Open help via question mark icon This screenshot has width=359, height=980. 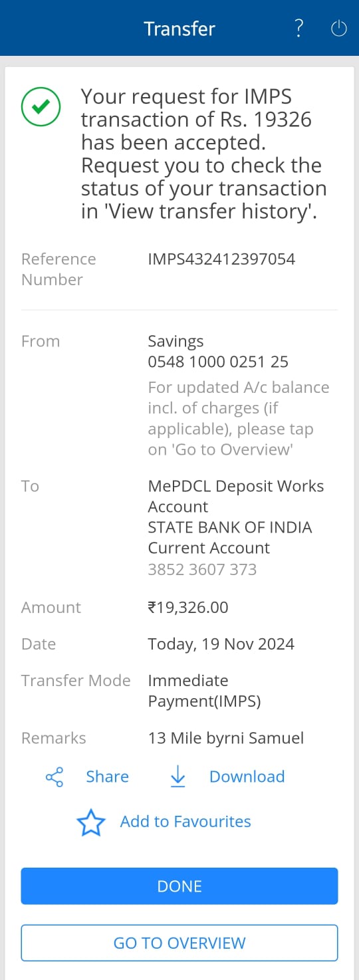coord(299,29)
